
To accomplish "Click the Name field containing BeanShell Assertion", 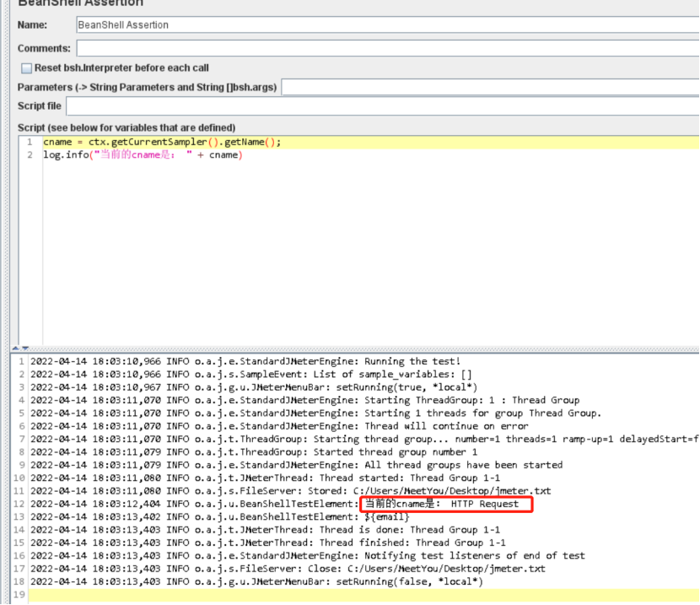I will tap(387, 25).
